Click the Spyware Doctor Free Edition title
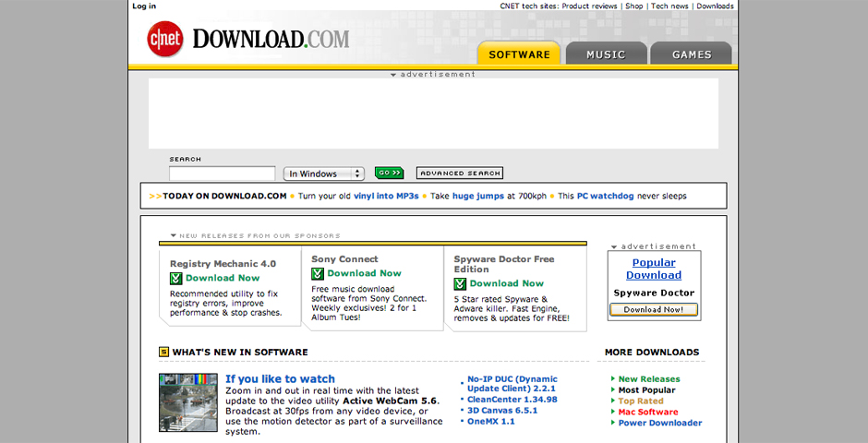868x443 pixels. pos(504,264)
